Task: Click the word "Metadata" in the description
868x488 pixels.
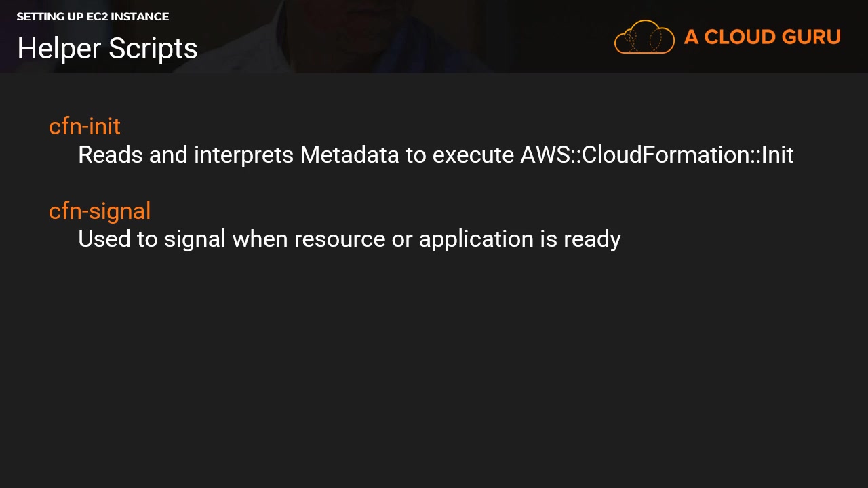Action: click(x=349, y=155)
